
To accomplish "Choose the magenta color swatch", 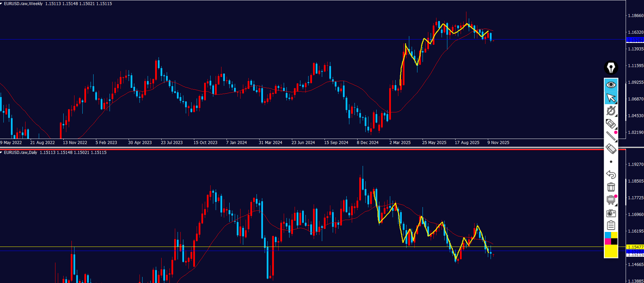I will point(608,241).
